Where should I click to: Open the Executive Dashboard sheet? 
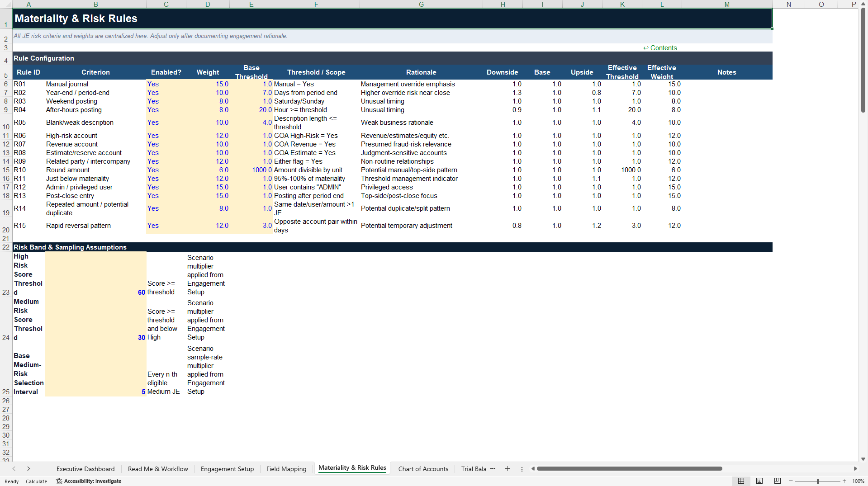(x=85, y=469)
